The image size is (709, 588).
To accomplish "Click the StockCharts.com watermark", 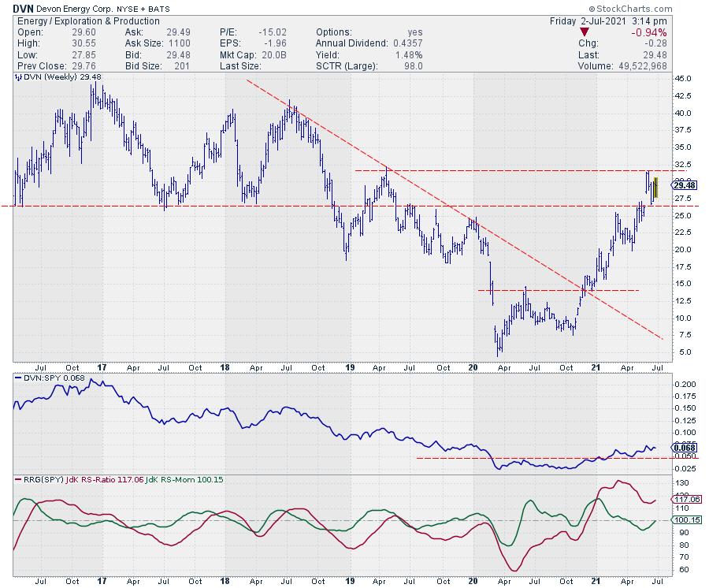I will pos(659,7).
